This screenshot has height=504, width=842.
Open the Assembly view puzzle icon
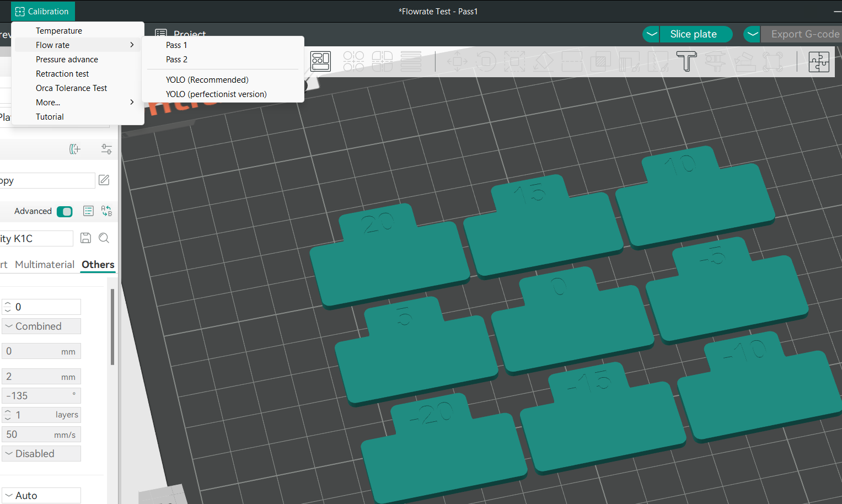(x=819, y=61)
